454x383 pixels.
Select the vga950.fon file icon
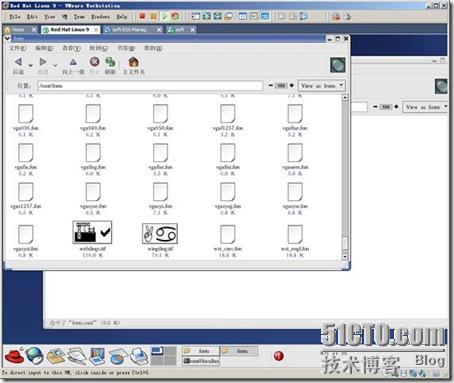tap(160, 113)
